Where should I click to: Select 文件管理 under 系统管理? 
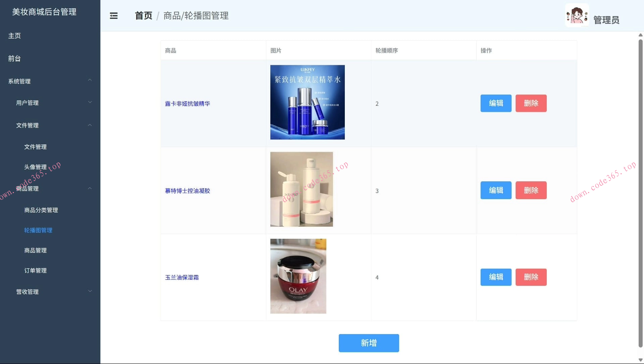(35, 147)
